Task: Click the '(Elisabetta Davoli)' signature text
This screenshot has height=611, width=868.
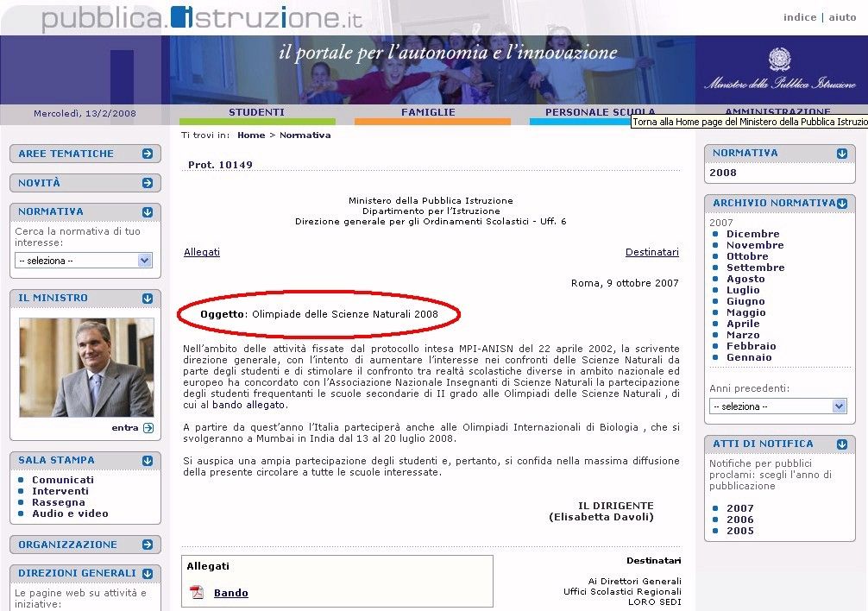Action: tap(601, 517)
